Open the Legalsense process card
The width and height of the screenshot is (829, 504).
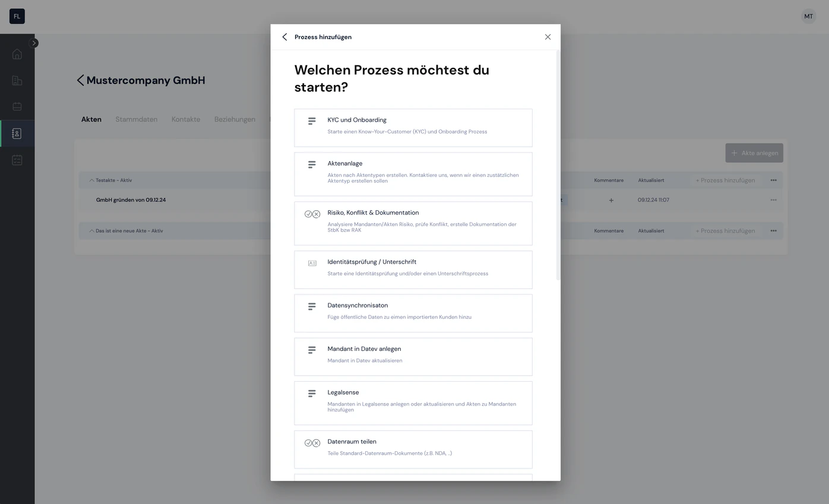point(413,403)
